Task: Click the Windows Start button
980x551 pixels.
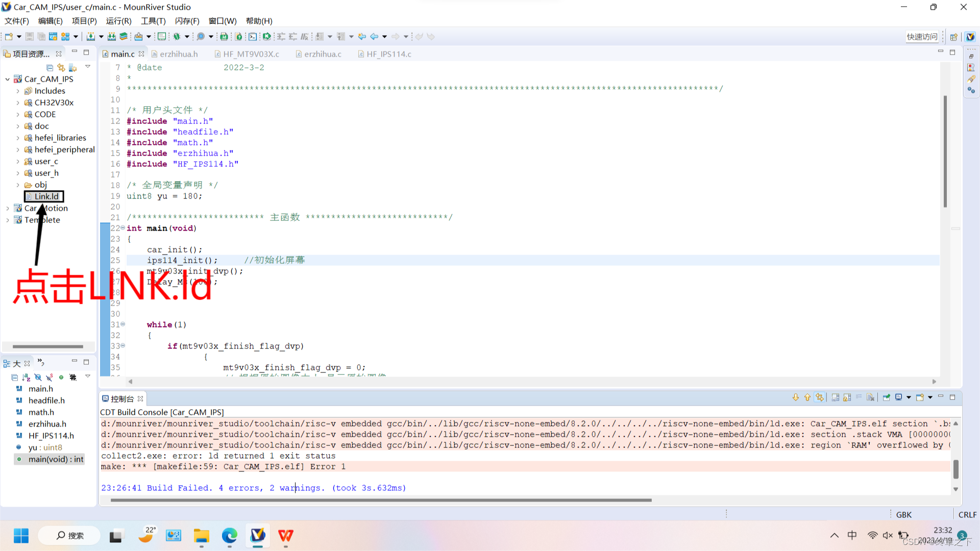Action: tap(21, 536)
